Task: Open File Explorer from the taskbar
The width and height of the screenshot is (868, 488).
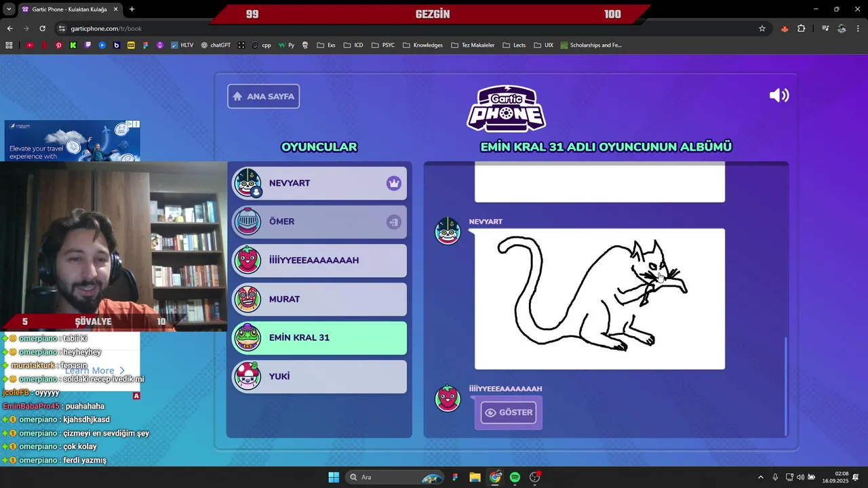Action: click(475, 477)
